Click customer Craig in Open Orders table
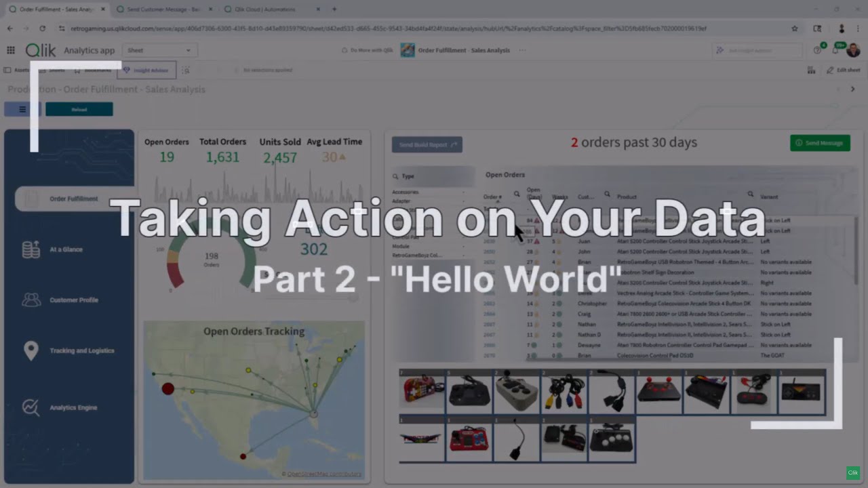This screenshot has height=488, width=868. click(x=584, y=314)
